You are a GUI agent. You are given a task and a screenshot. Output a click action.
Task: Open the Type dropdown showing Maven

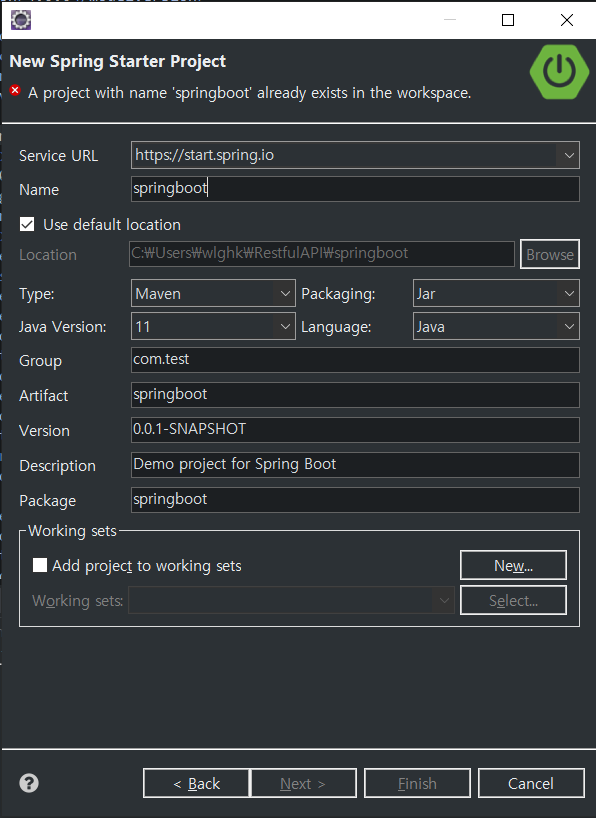(x=285, y=294)
